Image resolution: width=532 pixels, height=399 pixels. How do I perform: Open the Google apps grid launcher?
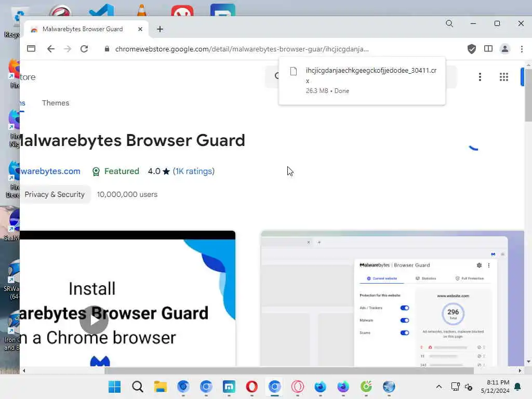[x=504, y=77]
